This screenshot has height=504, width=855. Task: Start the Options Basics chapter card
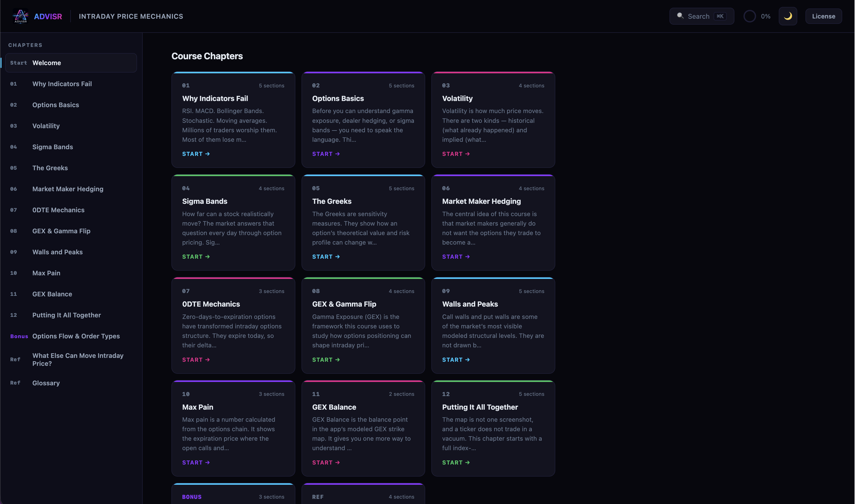326,154
